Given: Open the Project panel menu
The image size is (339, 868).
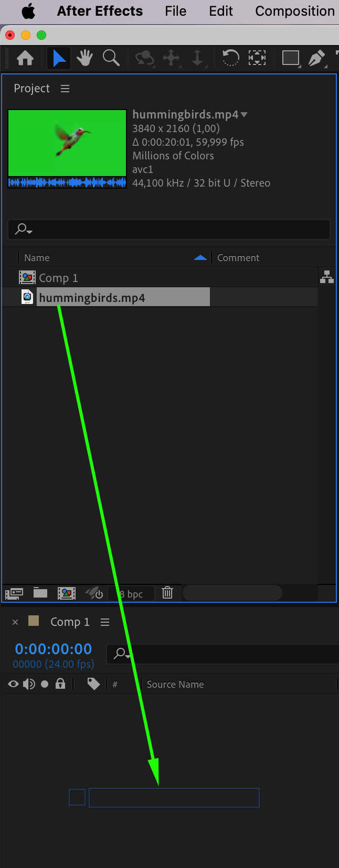Looking at the screenshot, I should coord(65,89).
